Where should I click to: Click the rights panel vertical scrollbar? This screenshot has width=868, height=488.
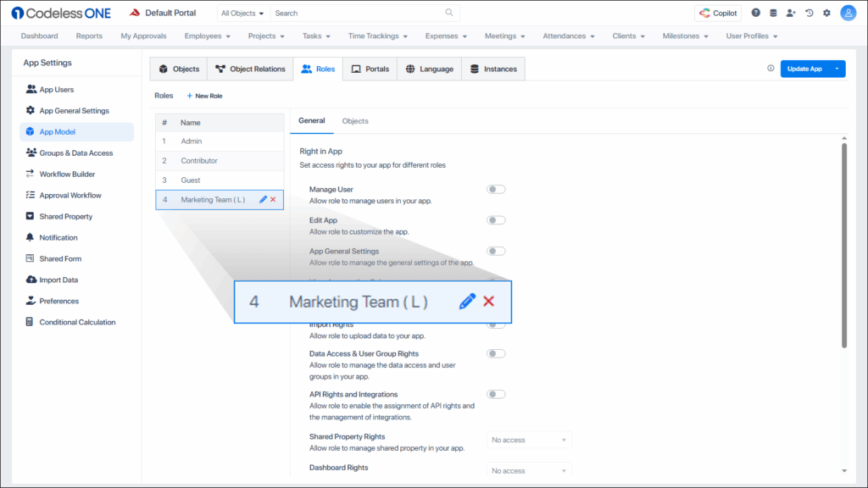click(x=844, y=246)
